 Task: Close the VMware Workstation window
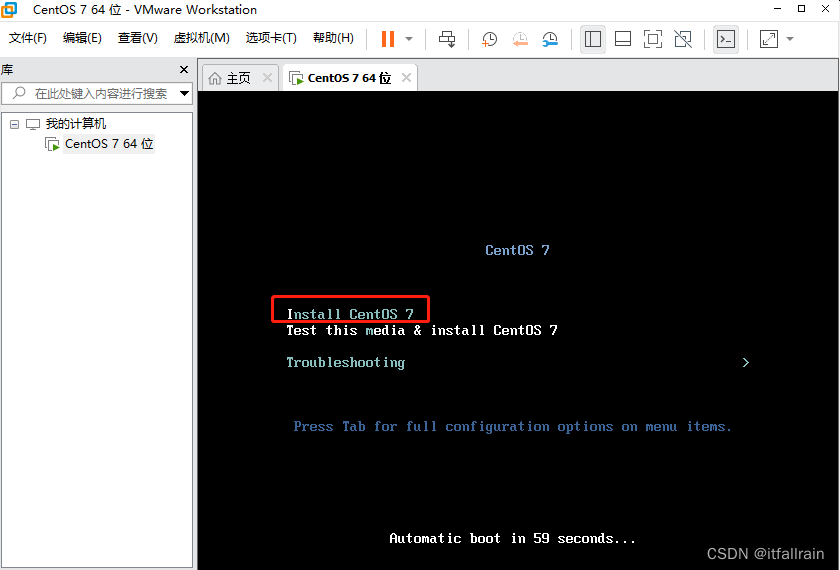pyautogui.click(x=826, y=9)
